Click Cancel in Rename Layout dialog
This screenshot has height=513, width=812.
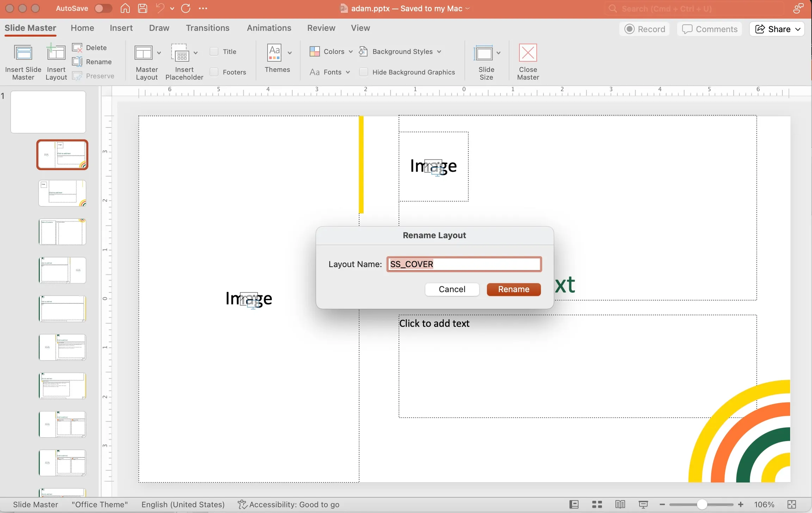(x=452, y=289)
